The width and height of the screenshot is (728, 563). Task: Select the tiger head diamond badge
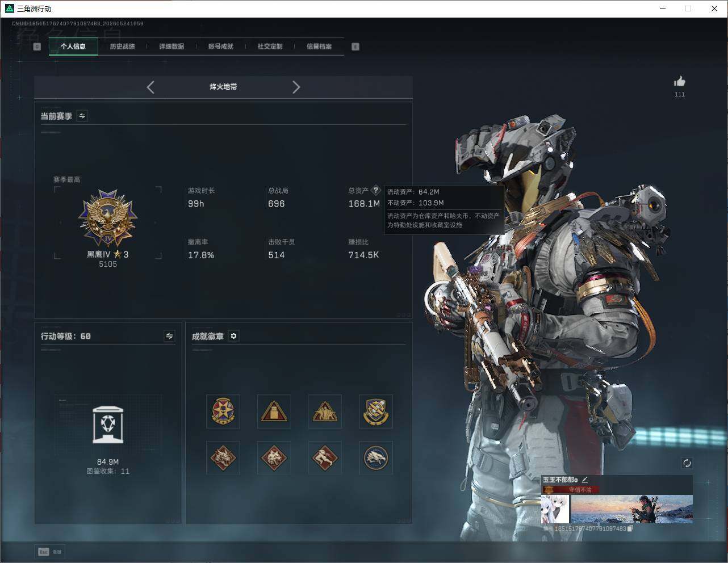pos(274,457)
